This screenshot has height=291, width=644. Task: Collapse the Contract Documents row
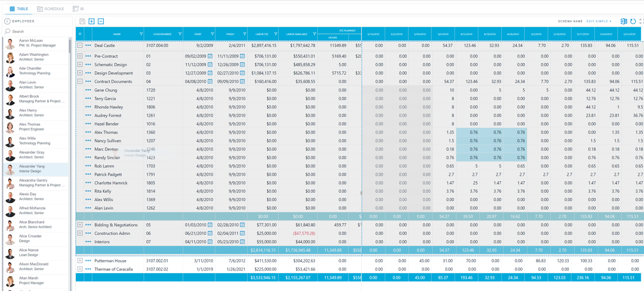[80, 81]
